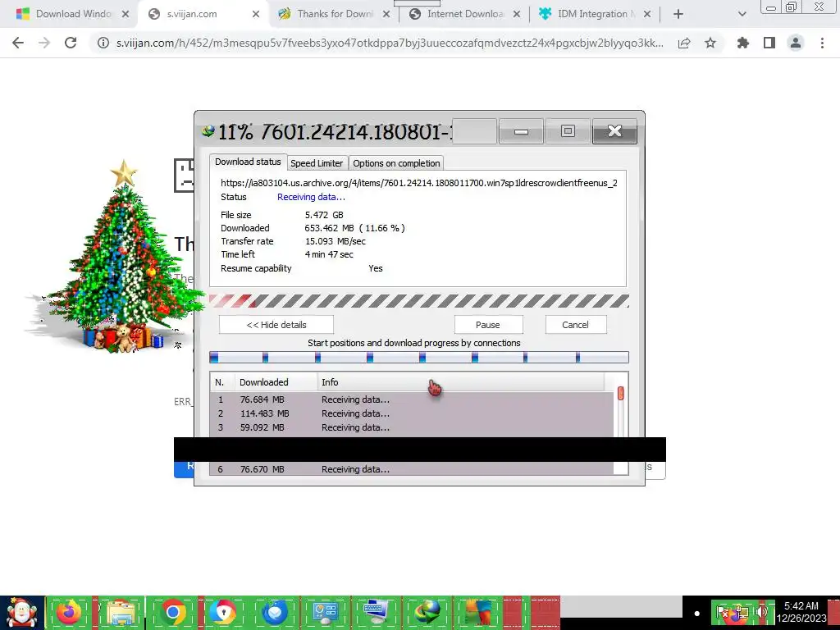Click the 4 min 47 sec time left
The image size is (840, 630).
click(329, 254)
